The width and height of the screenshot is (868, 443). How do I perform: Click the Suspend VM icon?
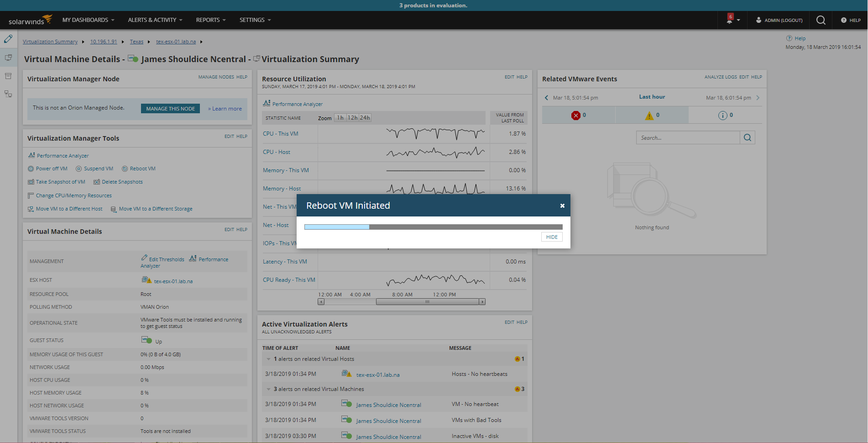78,169
